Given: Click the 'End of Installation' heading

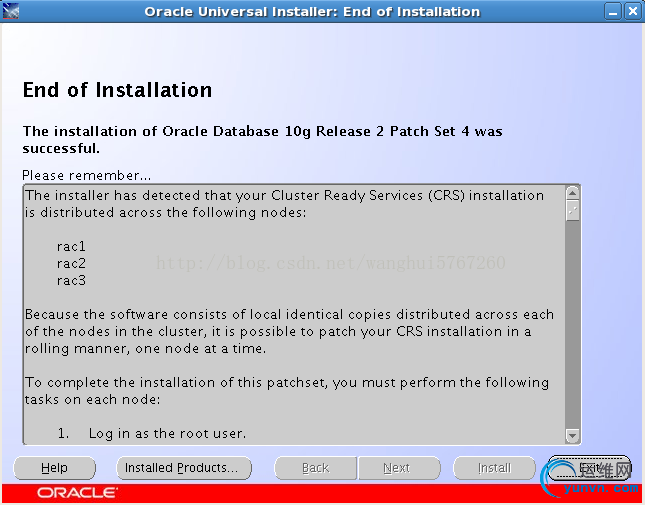Looking at the screenshot, I should 117,90.
